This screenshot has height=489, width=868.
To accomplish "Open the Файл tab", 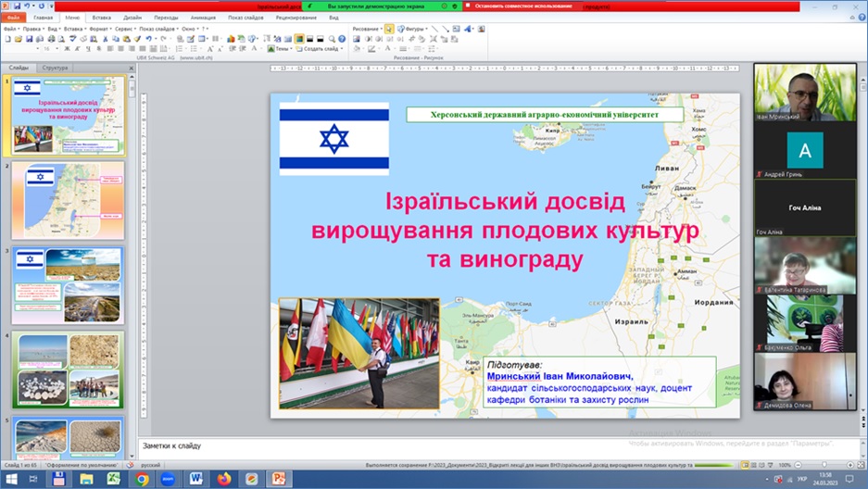I will point(14,17).
